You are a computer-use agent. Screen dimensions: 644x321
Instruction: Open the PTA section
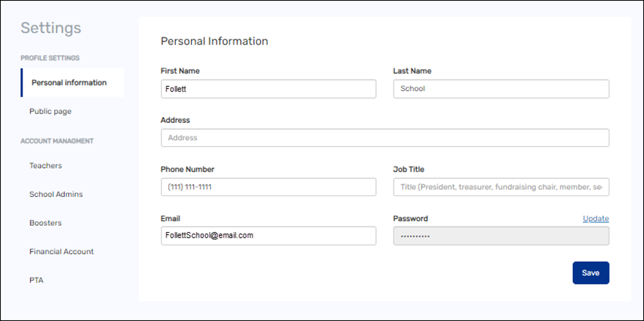(x=37, y=280)
